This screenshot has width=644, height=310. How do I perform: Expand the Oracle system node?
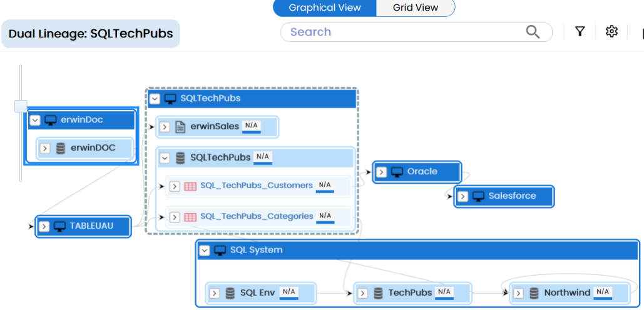(x=382, y=172)
